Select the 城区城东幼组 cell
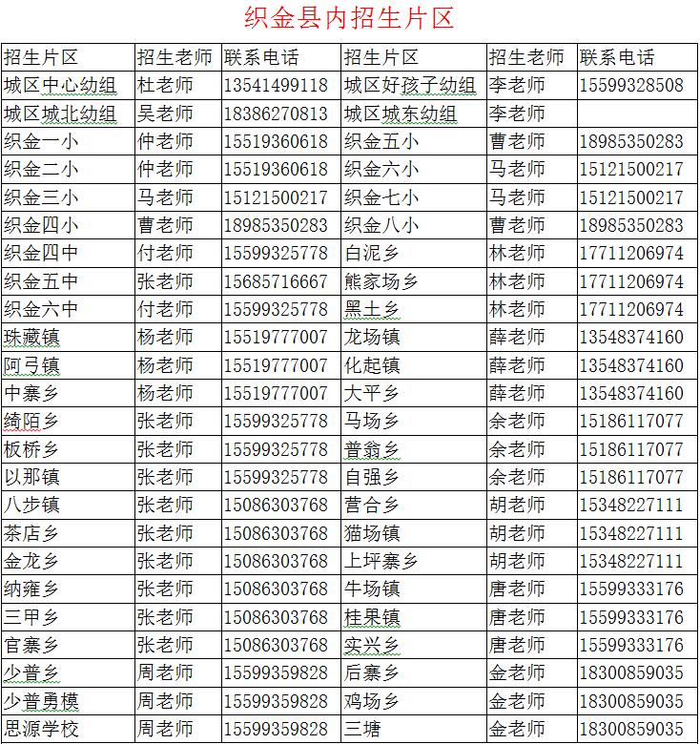 414,114
